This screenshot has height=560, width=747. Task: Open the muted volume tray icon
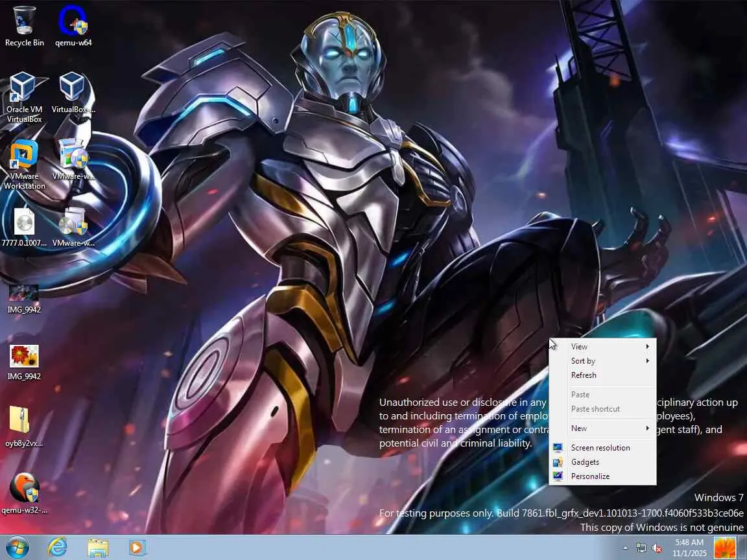coord(657,548)
